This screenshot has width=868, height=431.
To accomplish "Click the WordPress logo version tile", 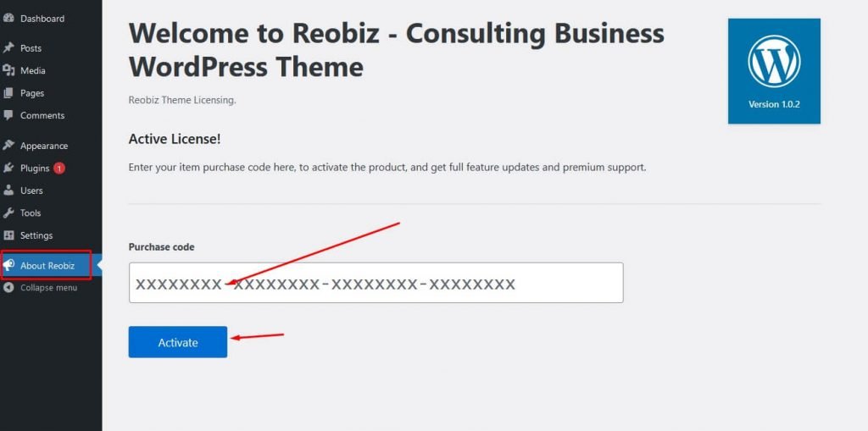I will pos(774,71).
